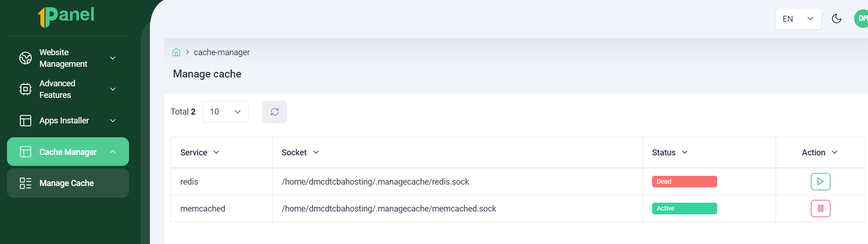The width and height of the screenshot is (868, 244).
Task: Open the page size dropdown showing 10
Action: (x=226, y=112)
